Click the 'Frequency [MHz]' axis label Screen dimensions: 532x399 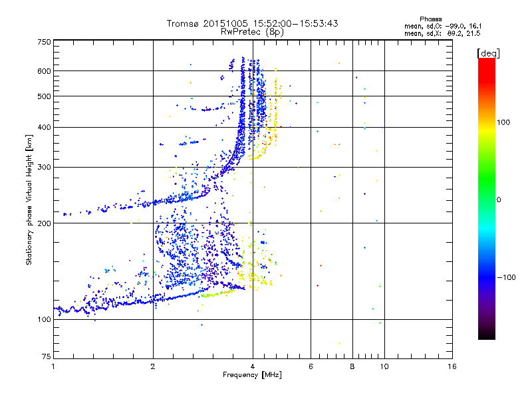point(252,375)
